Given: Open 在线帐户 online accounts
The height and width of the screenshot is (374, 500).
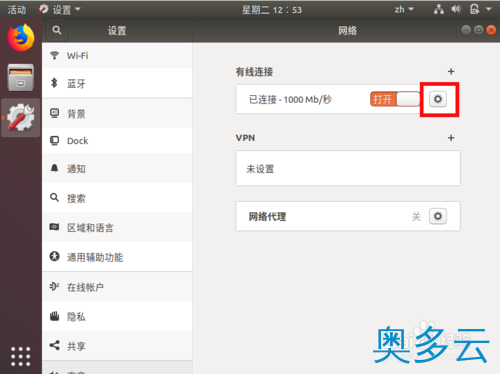Looking at the screenshot, I should point(117,287).
